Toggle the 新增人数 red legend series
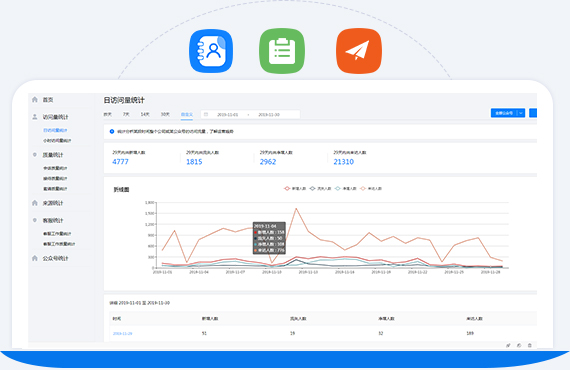Screen dimensions: 570x370 pyautogui.click(x=295, y=188)
